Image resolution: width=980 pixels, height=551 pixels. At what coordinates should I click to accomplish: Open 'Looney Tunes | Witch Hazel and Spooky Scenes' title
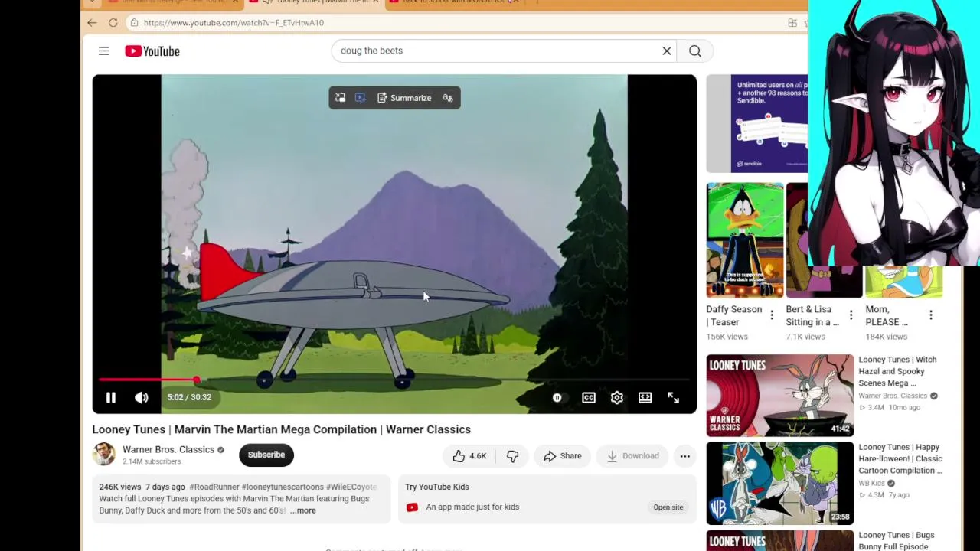897,371
